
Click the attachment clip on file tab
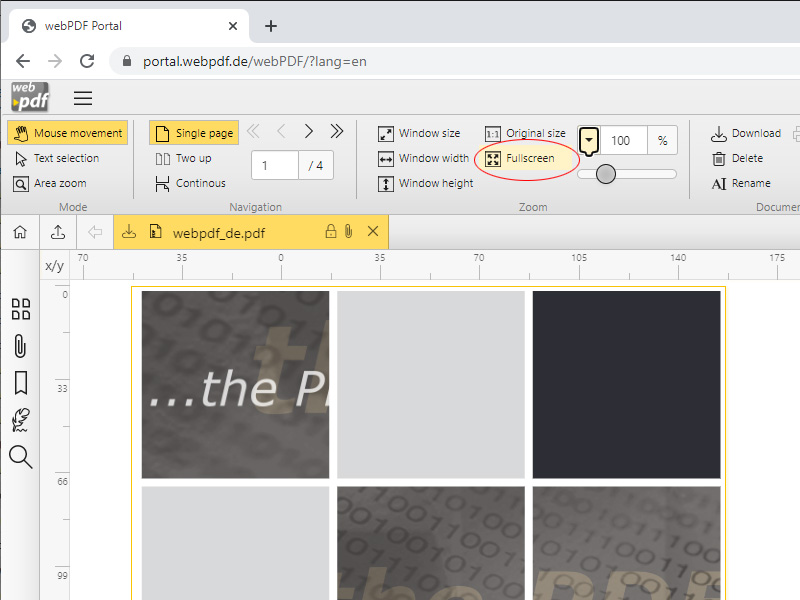tap(348, 232)
